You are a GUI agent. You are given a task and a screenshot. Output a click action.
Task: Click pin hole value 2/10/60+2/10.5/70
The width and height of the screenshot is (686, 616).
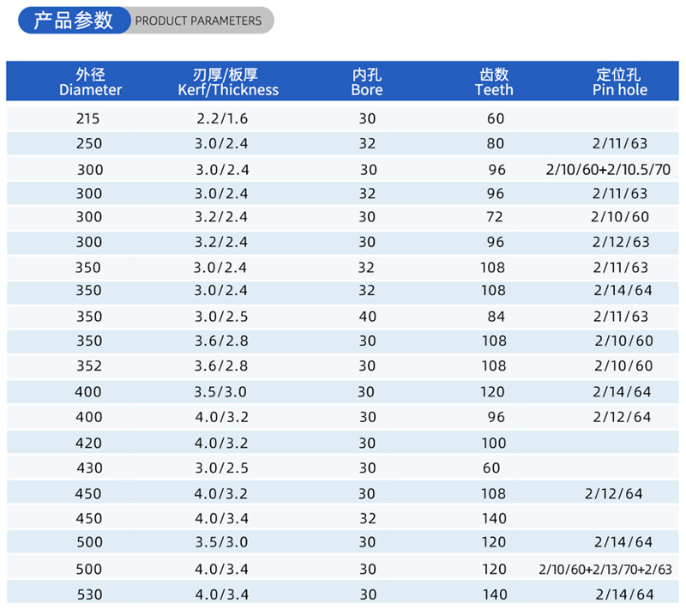click(x=608, y=170)
